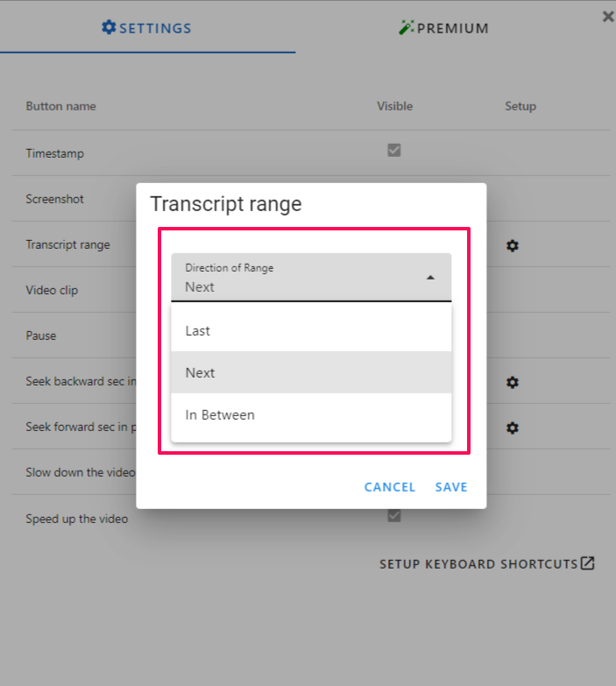The height and width of the screenshot is (686, 616).
Task: Click the Direction of Range field
Action: pyautogui.click(x=311, y=278)
